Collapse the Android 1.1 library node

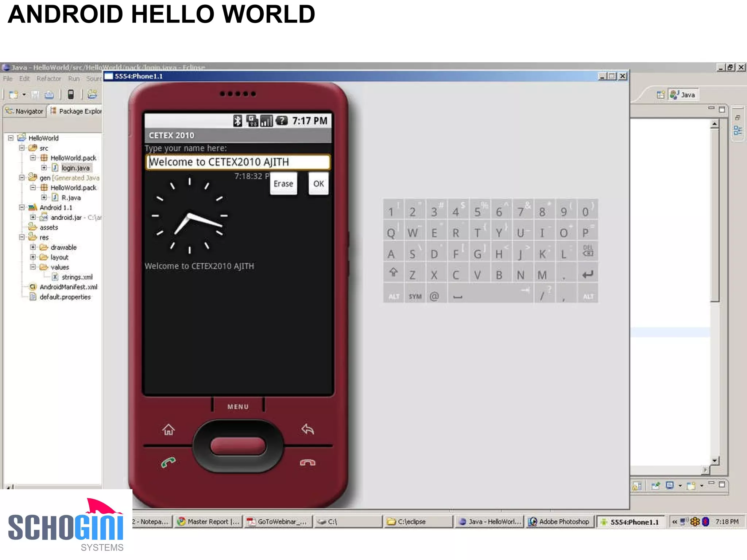(22, 207)
